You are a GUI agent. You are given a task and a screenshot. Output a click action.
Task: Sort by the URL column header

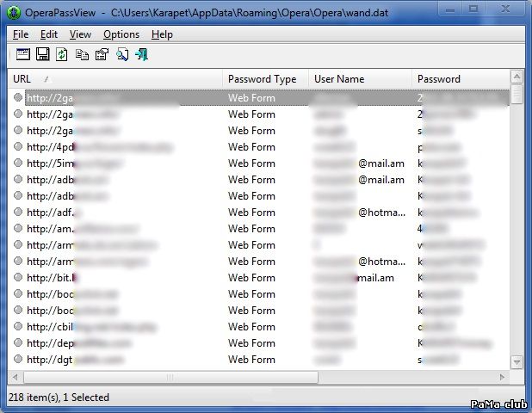pos(115,78)
